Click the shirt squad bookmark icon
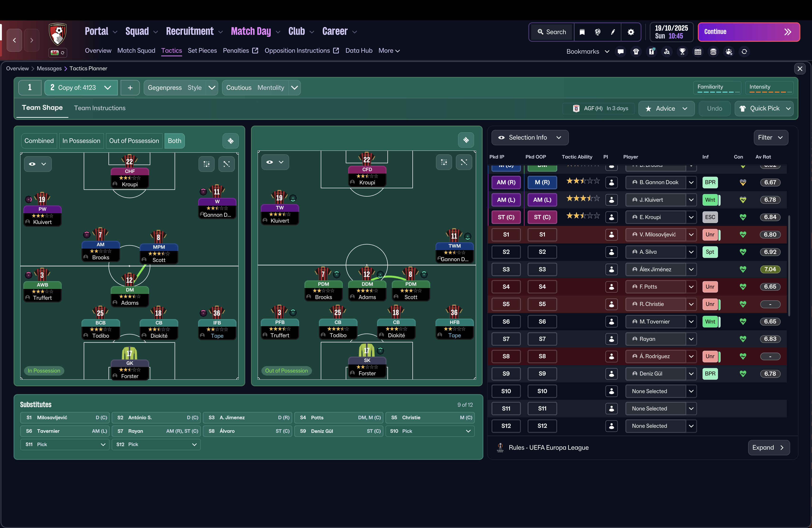812x528 pixels. (636, 52)
